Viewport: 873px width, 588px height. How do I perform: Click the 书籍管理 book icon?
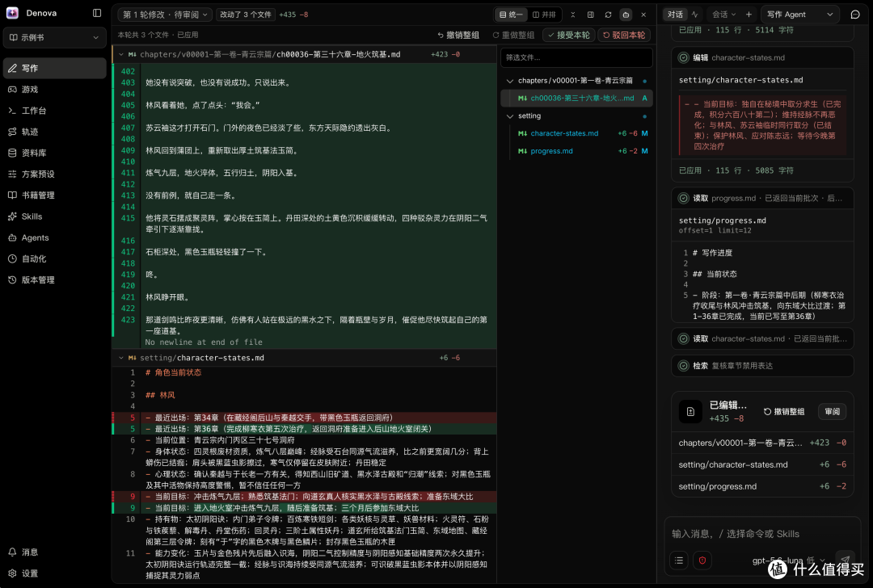click(12, 195)
